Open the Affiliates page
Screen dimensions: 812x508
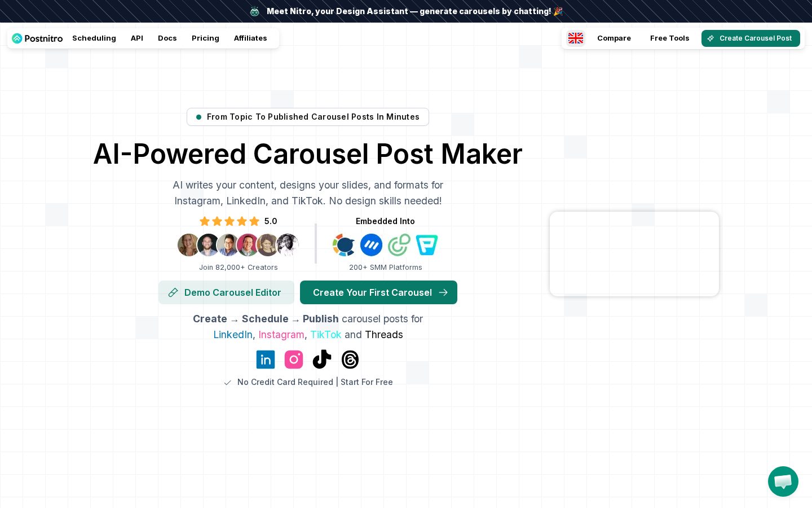(x=250, y=38)
